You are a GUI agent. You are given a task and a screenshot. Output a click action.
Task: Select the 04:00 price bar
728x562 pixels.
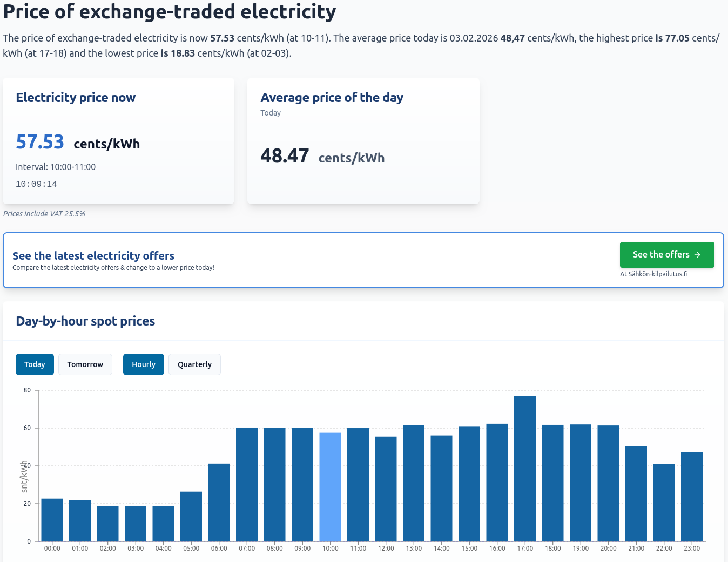click(x=163, y=524)
